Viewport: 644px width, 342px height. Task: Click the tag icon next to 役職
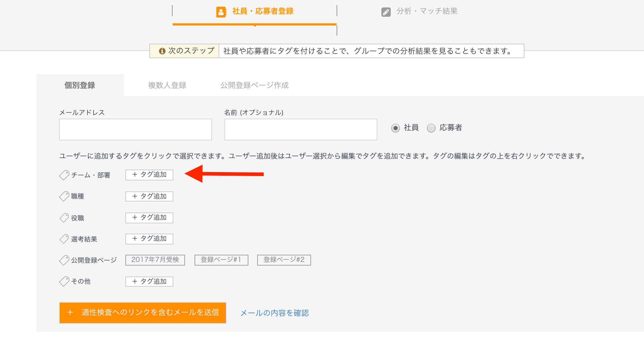(64, 218)
